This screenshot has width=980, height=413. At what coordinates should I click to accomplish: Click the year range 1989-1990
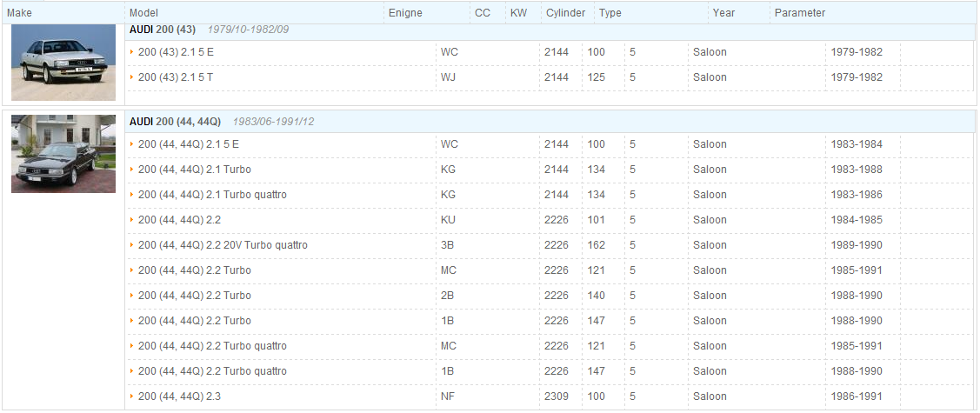point(857,245)
